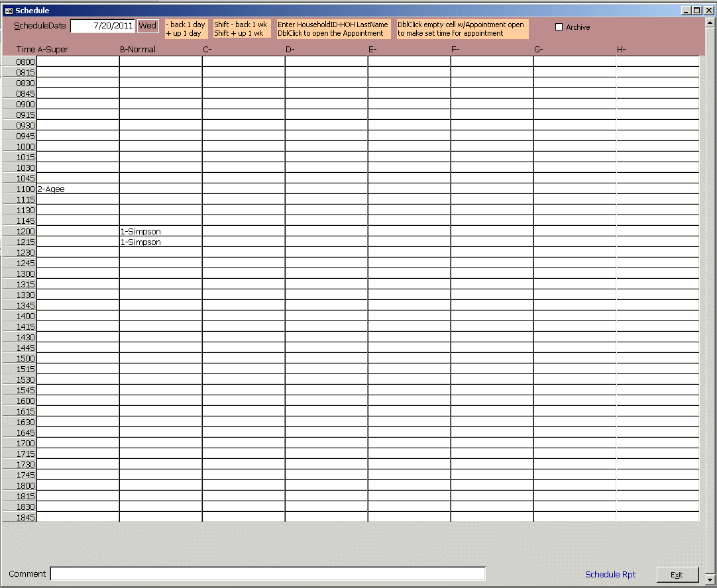Image resolution: width=717 pixels, height=588 pixels.
Task: Click the Schedule form icon in title bar
Action: point(9,11)
